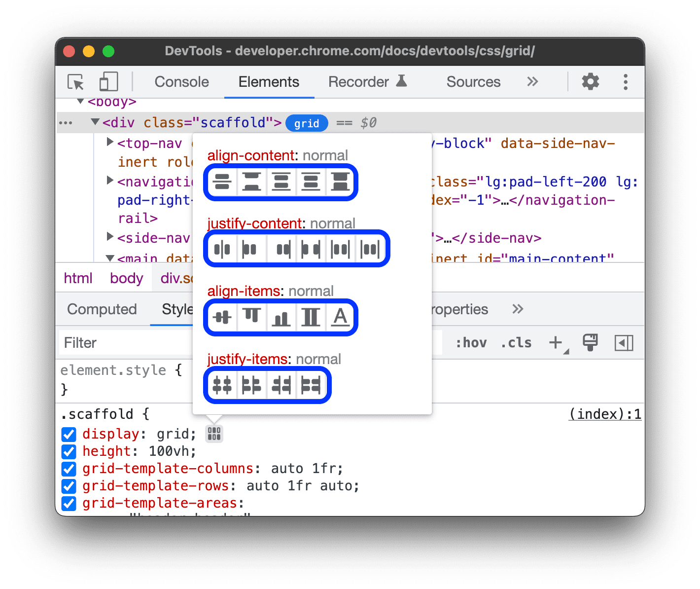Viewport: 700px width, 589px height.
Task: Open the Sources panel
Action: click(473, 82)
